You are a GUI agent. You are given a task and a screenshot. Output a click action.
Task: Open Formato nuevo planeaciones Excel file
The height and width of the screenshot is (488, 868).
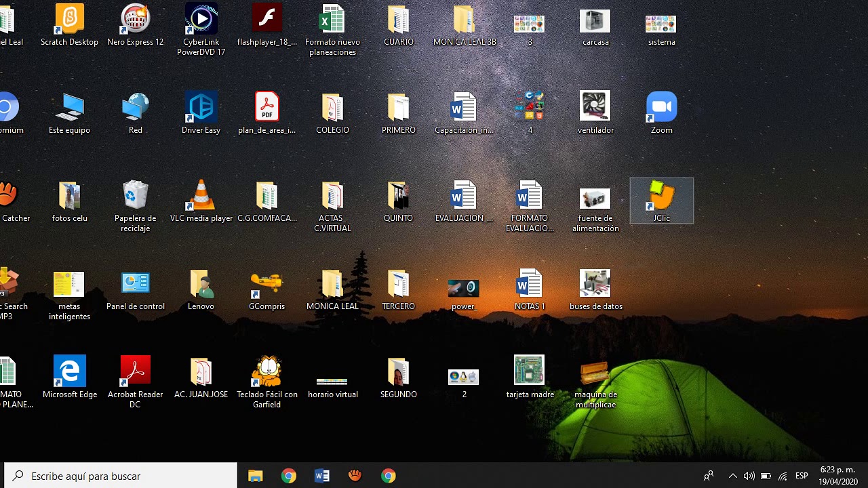332,30
